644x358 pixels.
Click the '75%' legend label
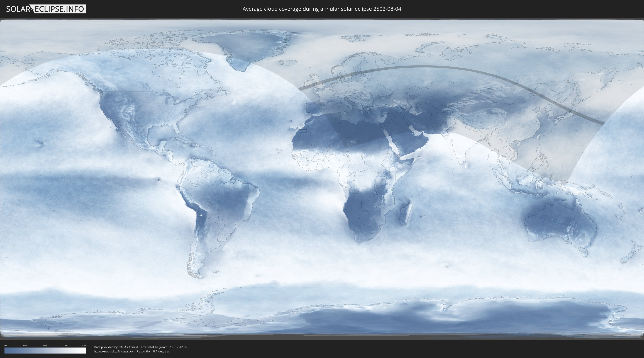(x=65, y=345)
